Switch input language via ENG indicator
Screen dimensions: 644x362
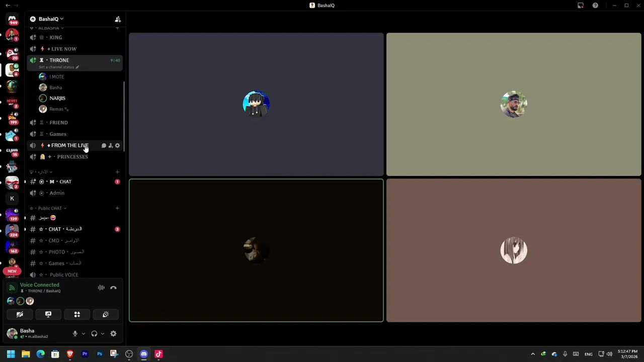pyautogui.click(x=588, y=354)
